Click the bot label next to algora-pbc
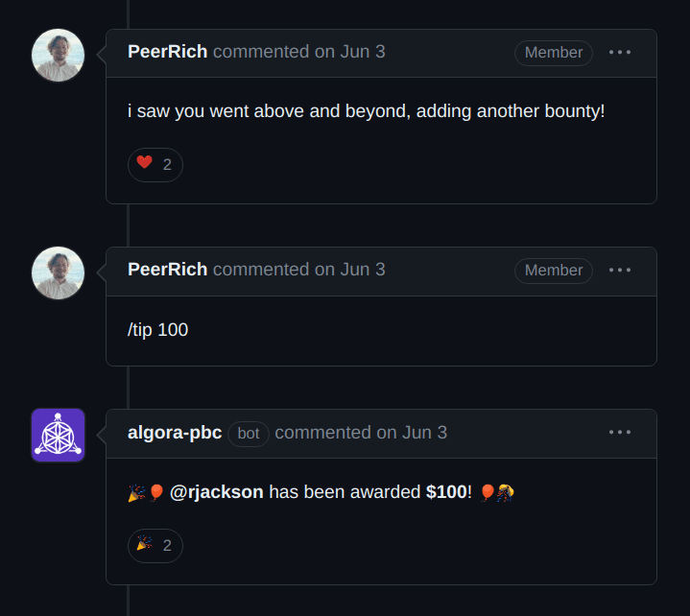 (249, 434)
